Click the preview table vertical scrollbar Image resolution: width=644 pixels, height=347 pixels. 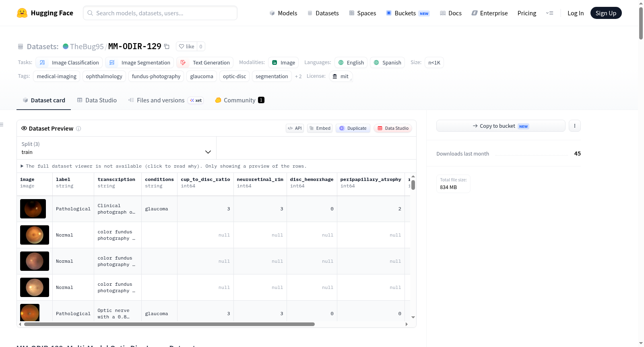pos(413,185)
